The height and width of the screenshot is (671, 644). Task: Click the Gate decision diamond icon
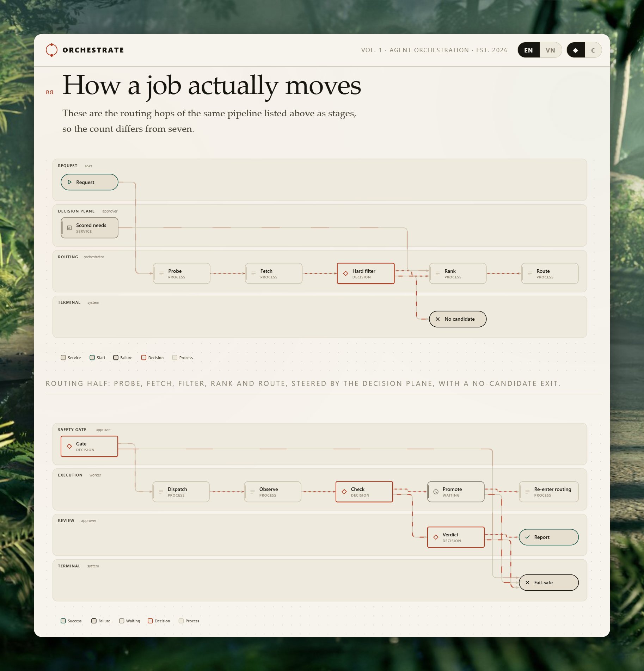(x=69, y=446)
